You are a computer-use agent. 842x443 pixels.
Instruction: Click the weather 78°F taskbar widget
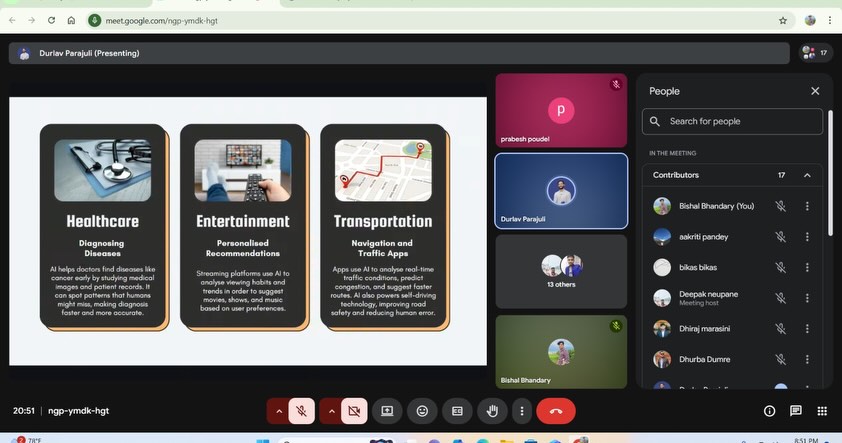27,439
